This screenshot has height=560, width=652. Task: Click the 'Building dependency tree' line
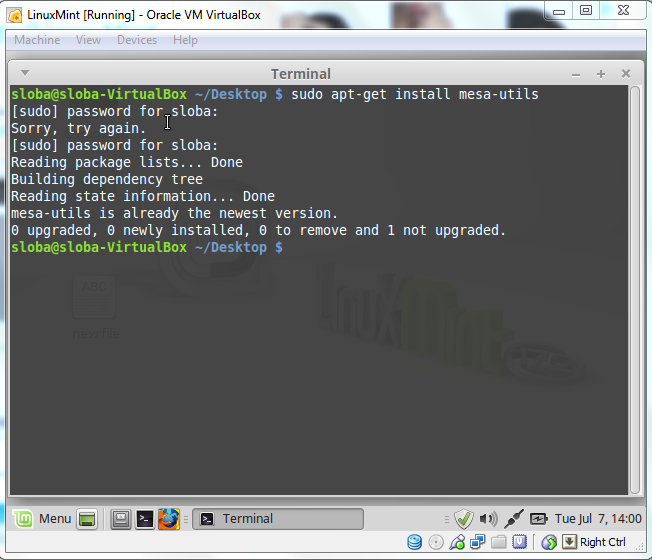pyautogui.click(x=107, y=179)
